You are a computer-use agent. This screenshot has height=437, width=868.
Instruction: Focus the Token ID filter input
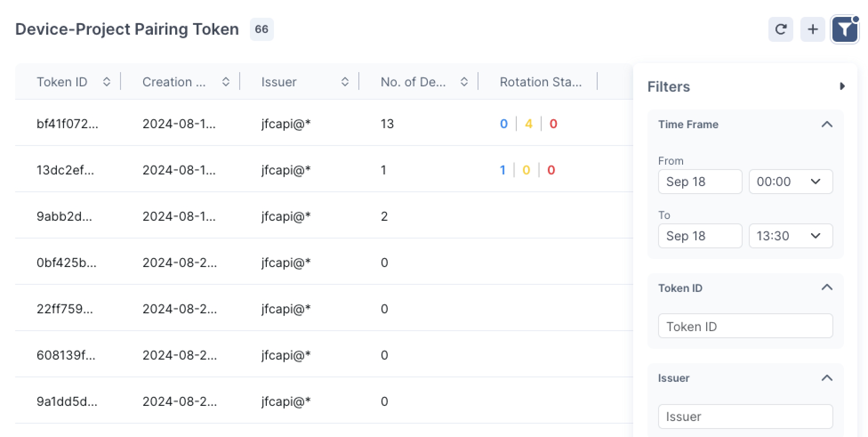745,326
